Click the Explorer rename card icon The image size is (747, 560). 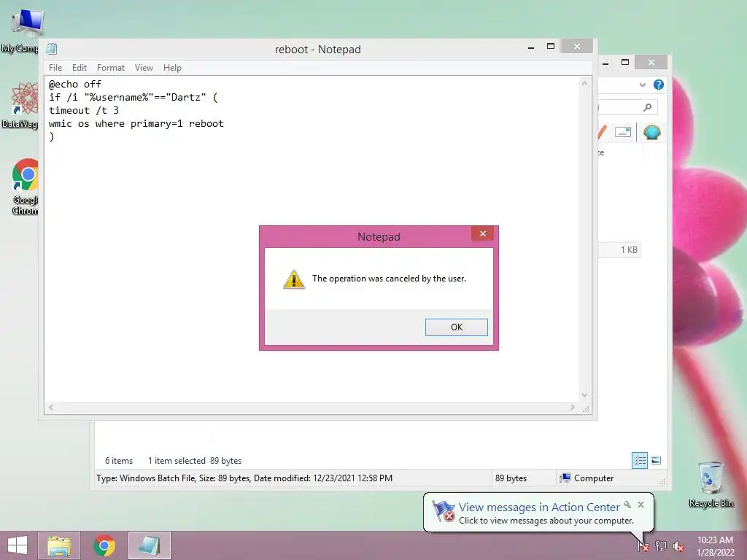[623, 132]
